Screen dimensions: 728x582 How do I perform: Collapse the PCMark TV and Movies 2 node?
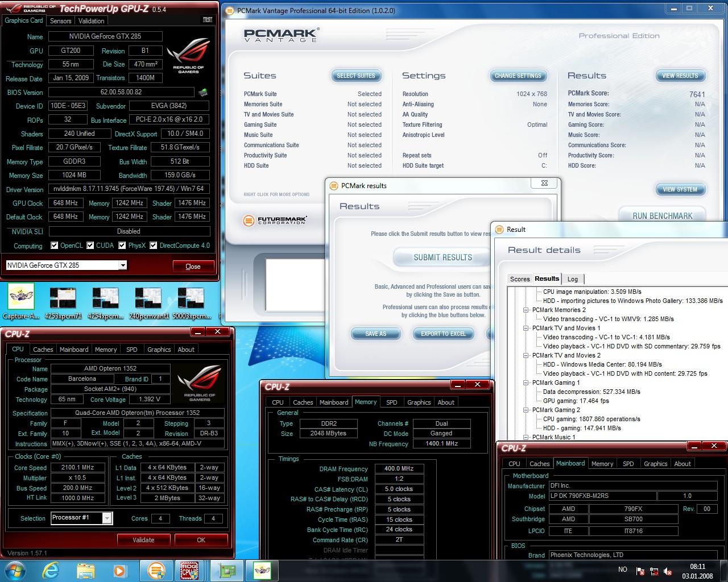[526, 355]
